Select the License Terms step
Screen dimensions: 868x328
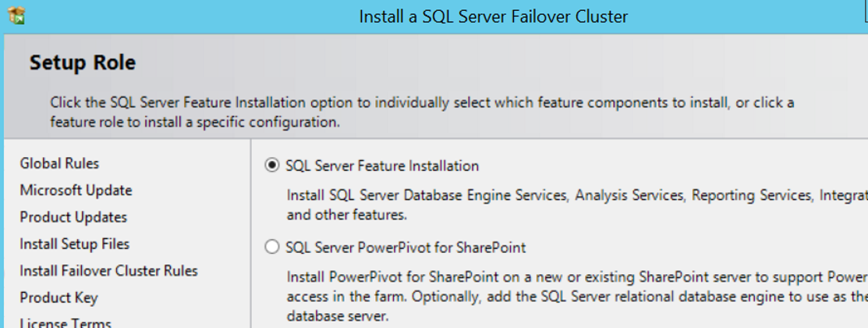[66, 323]
